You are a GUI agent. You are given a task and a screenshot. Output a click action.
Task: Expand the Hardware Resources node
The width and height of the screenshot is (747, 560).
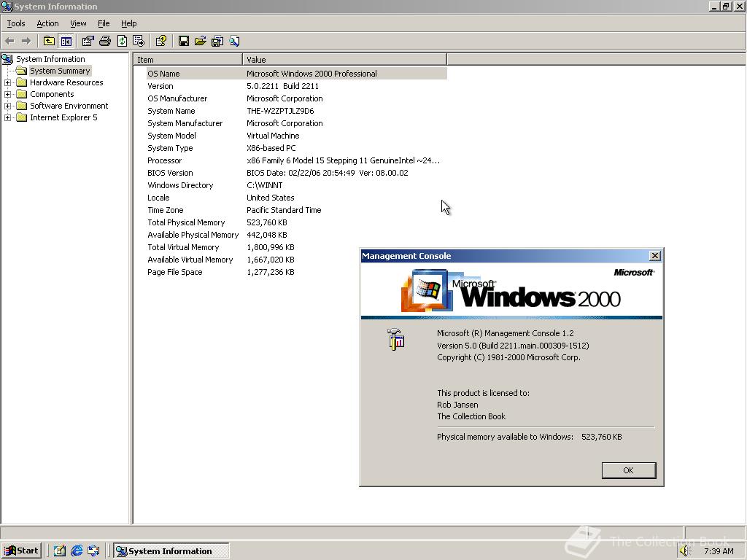click(x=7, y=83)
